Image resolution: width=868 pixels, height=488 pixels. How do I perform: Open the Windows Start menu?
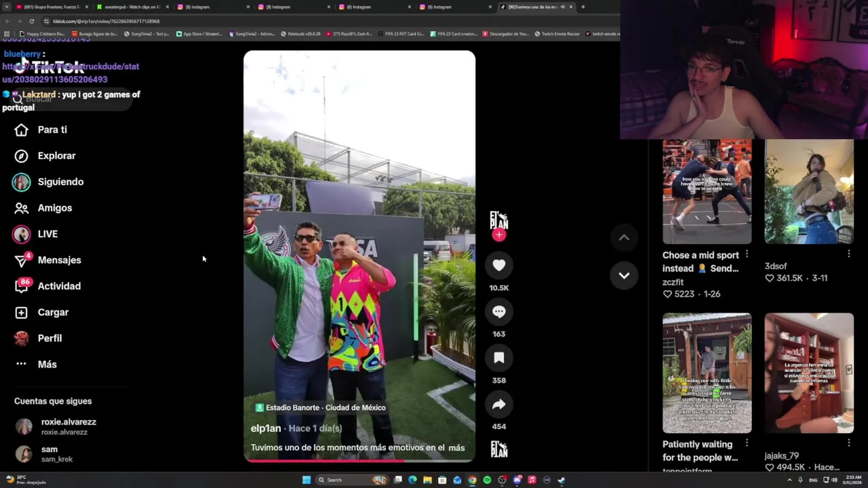(x=307, y=480)
